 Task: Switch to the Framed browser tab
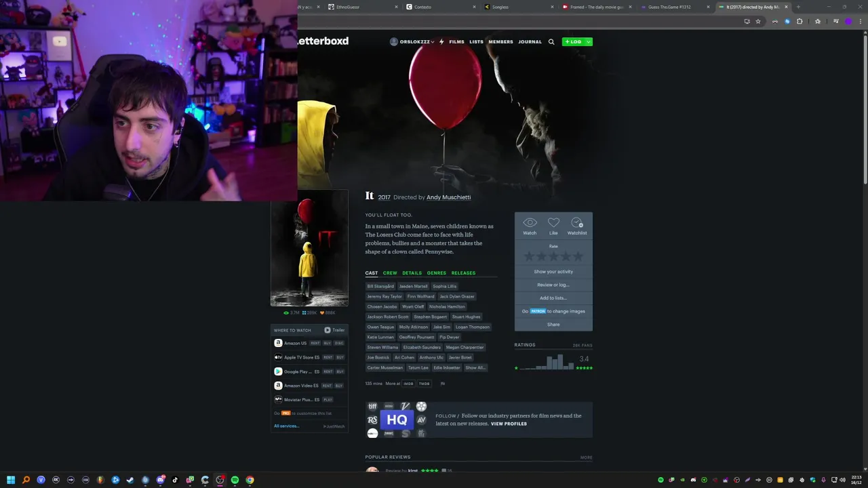tap(597, 7)
